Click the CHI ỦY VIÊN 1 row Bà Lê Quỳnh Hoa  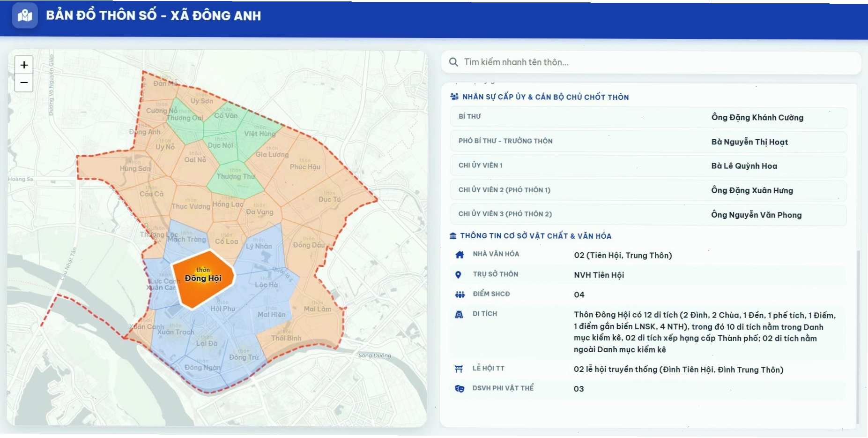coord(648,166)
